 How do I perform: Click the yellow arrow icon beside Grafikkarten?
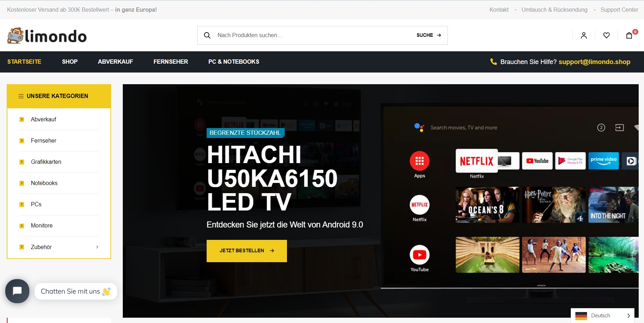(22, 162)
